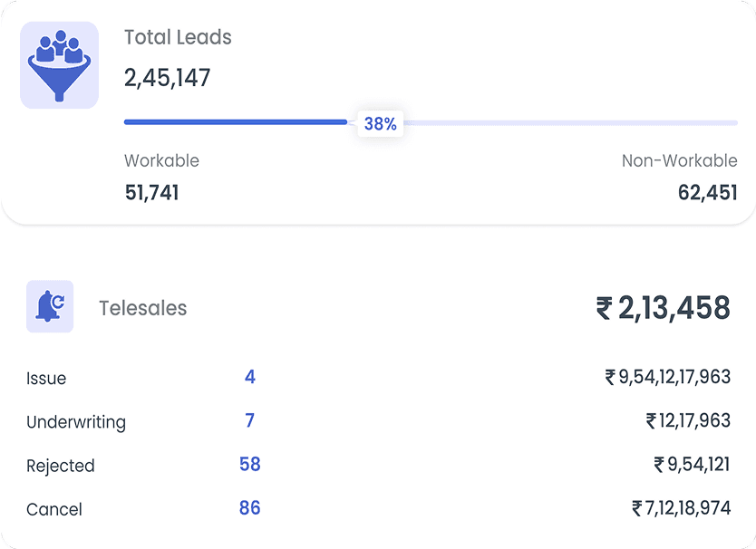The width and height of the screenshot is (756, 549).
Task: Select the Non-Workable label
Action: [x=679, y=160]
